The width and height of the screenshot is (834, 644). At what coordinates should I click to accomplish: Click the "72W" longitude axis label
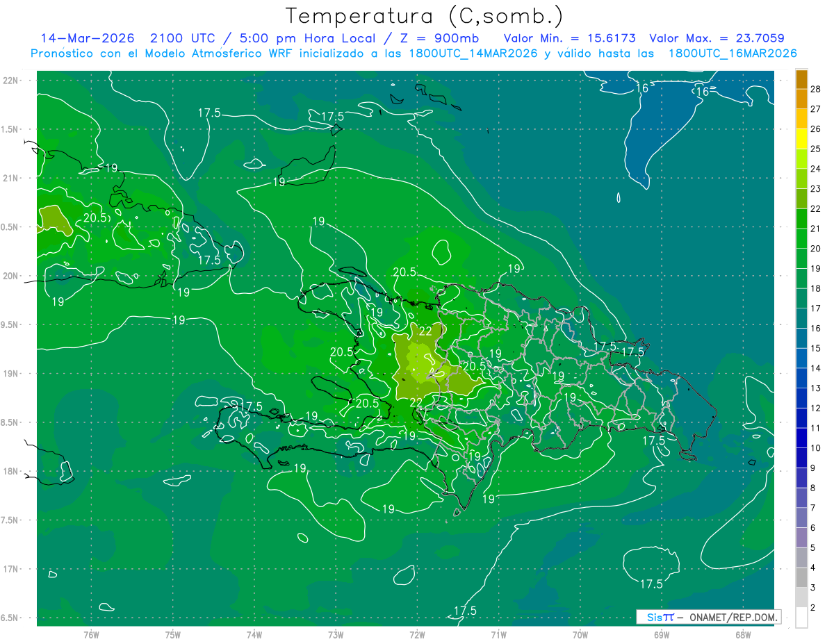(x=417, y=635)
